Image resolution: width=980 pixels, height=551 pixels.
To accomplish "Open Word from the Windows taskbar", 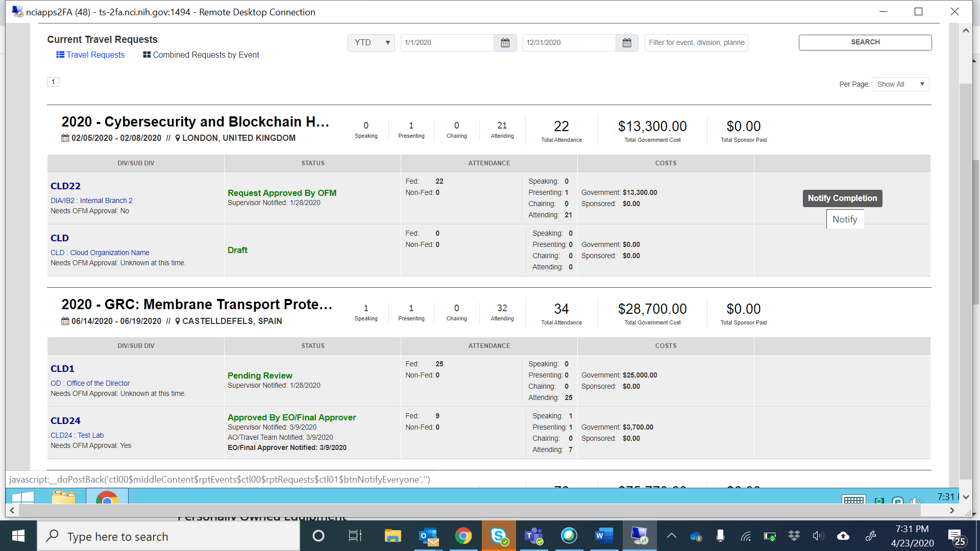I will (x=603, y=536).
